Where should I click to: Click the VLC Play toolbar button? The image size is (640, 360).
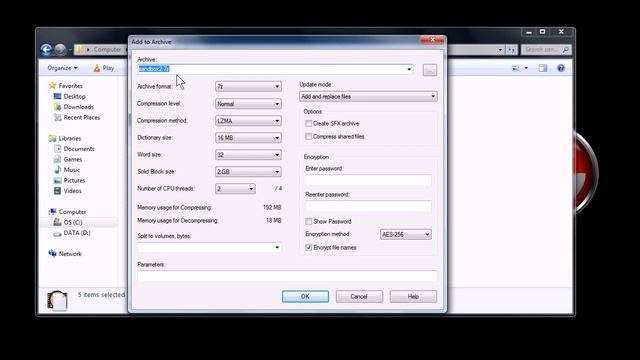pyautogui.click(x=104, y=68)
